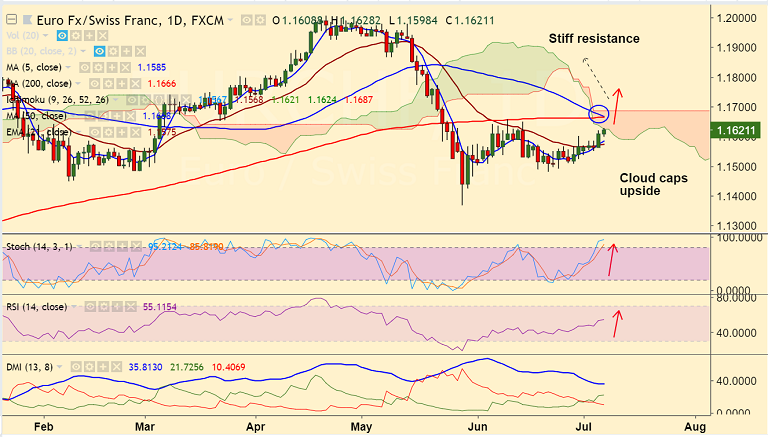The width and height of the screenshot is (768, 437).
Task: Expand the Vol (20) indicator dropdown
Action: click(46, 36)
